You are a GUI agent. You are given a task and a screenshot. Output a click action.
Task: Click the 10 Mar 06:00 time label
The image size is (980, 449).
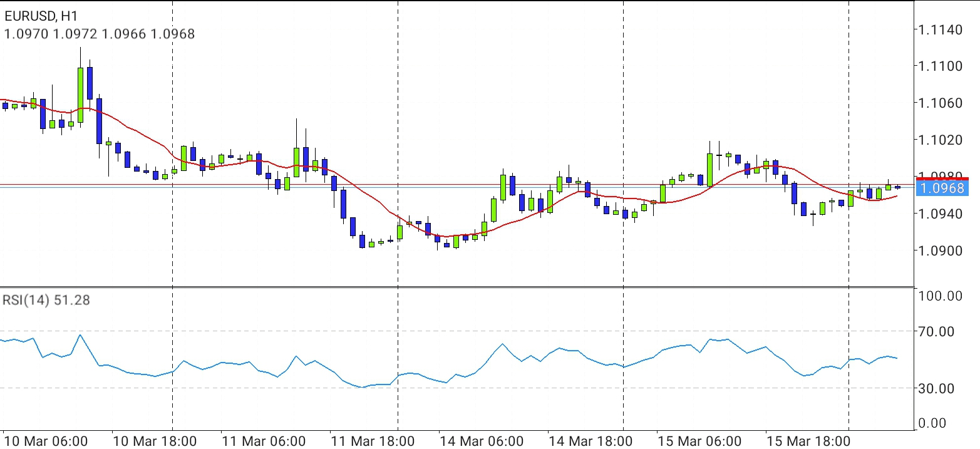click(46, 441)
